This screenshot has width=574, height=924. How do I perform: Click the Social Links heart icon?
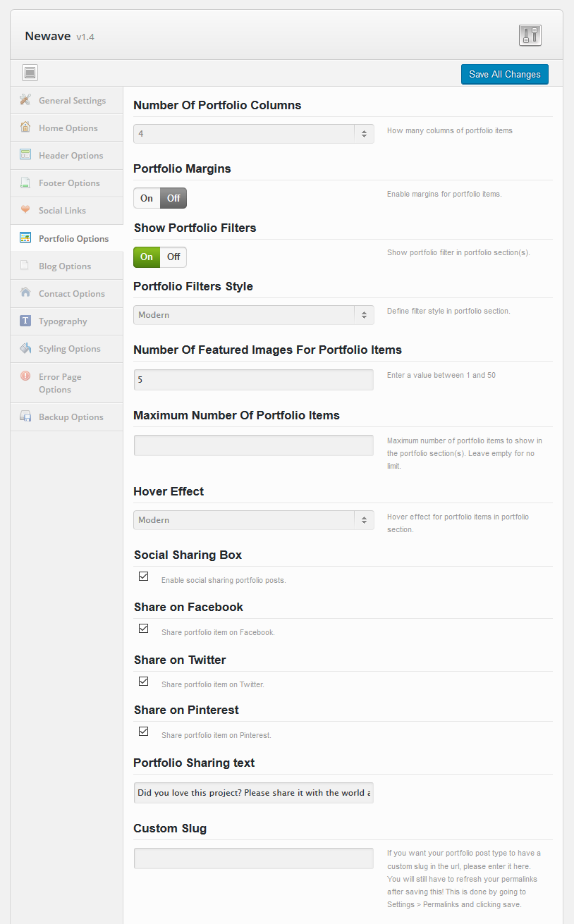coord(25,209)
